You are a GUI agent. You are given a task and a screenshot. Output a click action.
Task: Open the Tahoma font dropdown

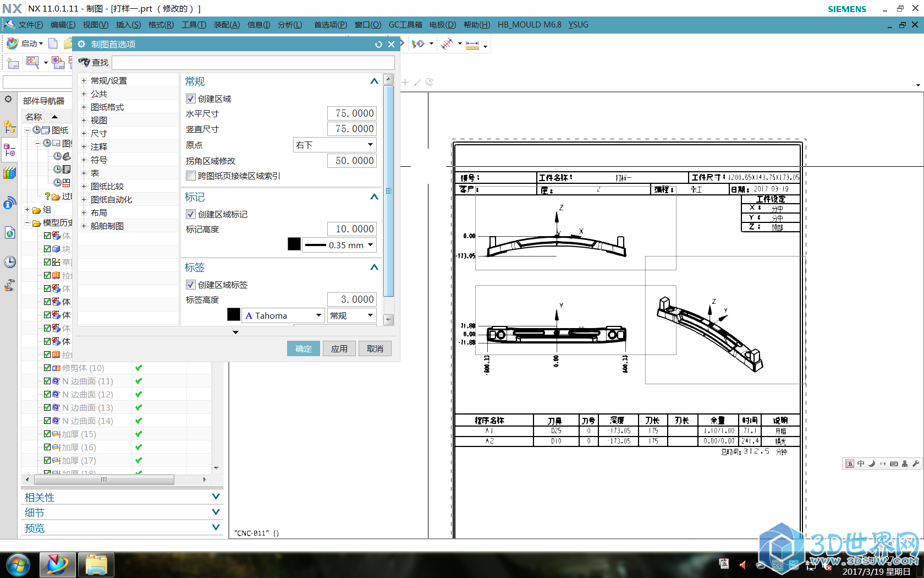pyautogui.click(x=283, y=315)
